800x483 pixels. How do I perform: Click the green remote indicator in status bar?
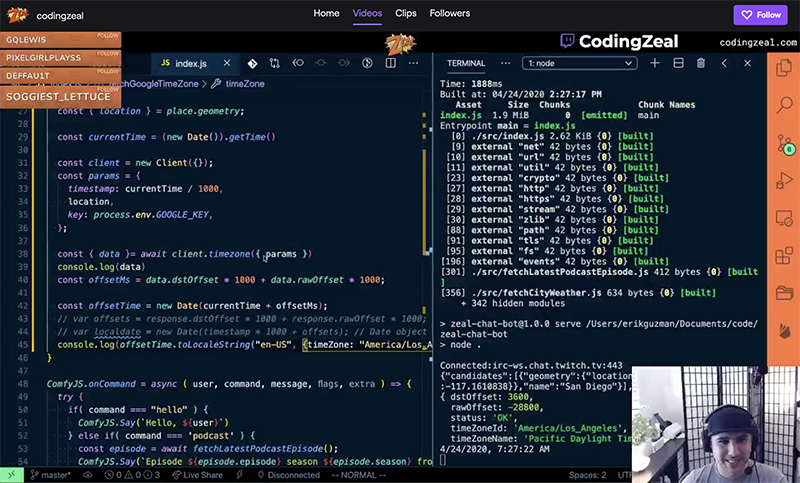(x=11, y=475)
